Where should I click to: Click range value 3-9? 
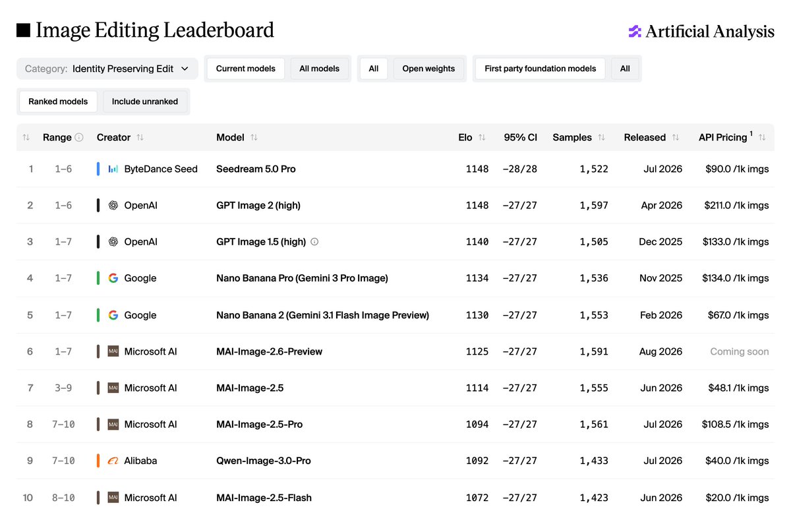(x=63, y=388)
